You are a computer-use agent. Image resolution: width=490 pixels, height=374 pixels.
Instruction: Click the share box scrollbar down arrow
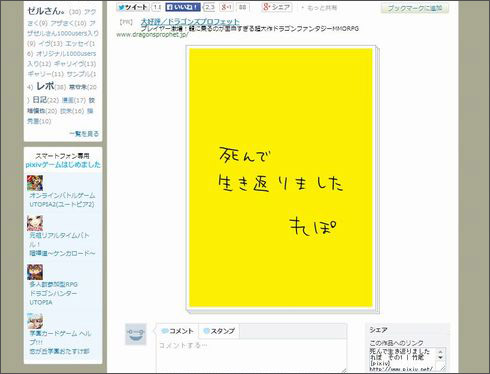[441, 357]
